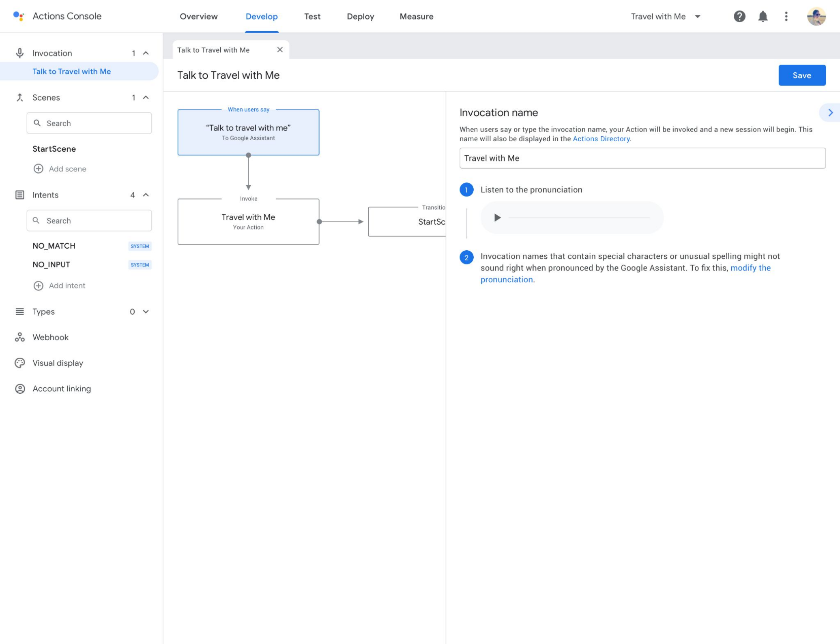Image resolution: width=840 pixels, height=644 pixels.
Task: Open the three-dot more options menu
Action: (x=786, y=16)
